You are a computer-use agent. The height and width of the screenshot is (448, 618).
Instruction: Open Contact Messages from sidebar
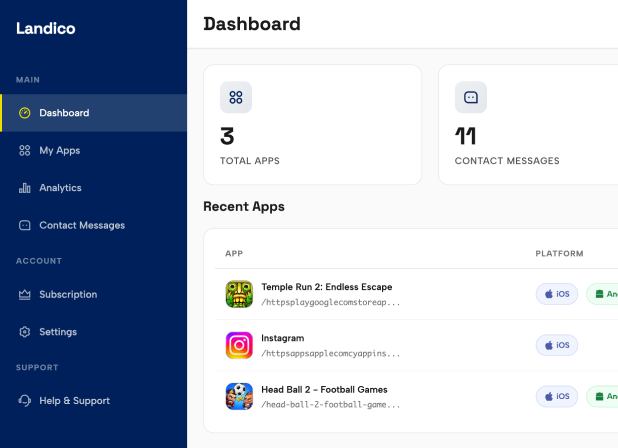click(x=93, y=225)
